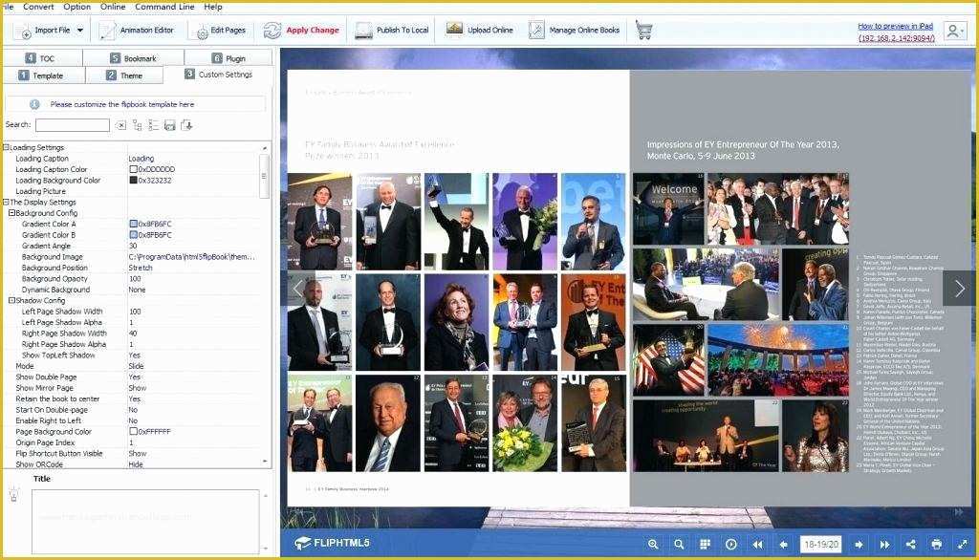979x560 pixels.
Task: Switch to the Bookmark tab
Action: pos(134,58)
